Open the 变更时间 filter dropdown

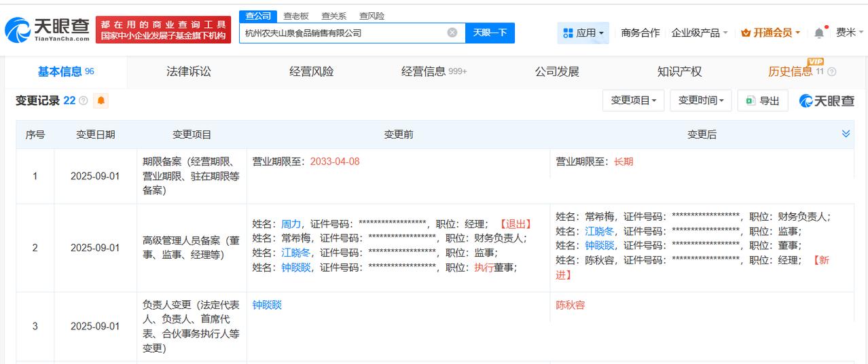(x=701, y=101)
